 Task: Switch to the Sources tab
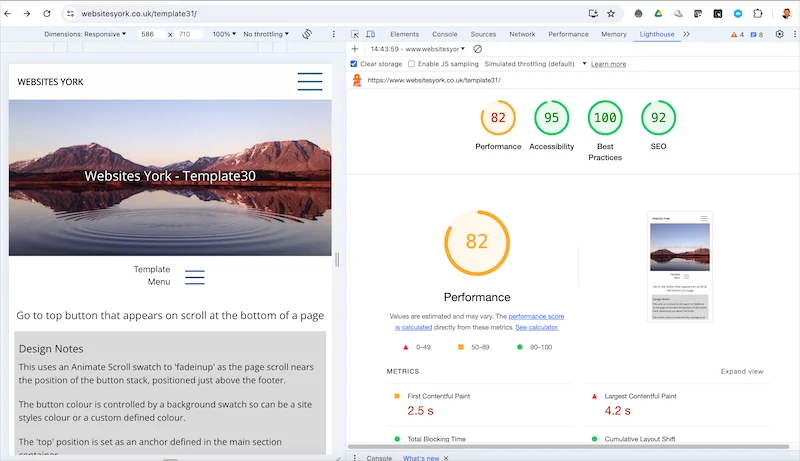click(483, 34)
